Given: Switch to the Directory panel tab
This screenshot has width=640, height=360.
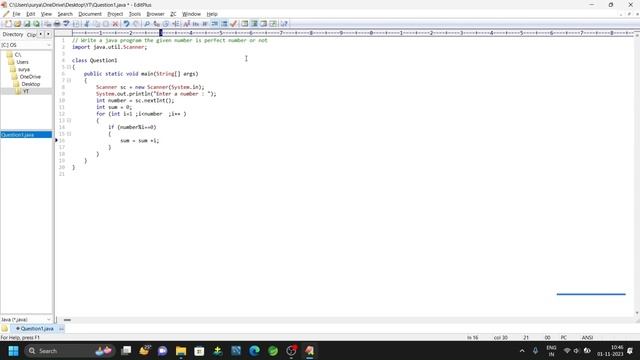Looking at the screenshot, I should 13,35.
